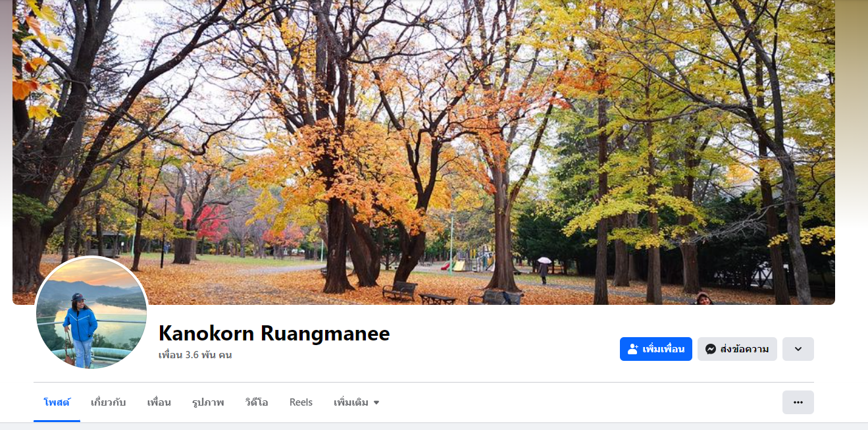868x430 pixels.
Task: Open the three-dots options menu
Action: [798, 402]
